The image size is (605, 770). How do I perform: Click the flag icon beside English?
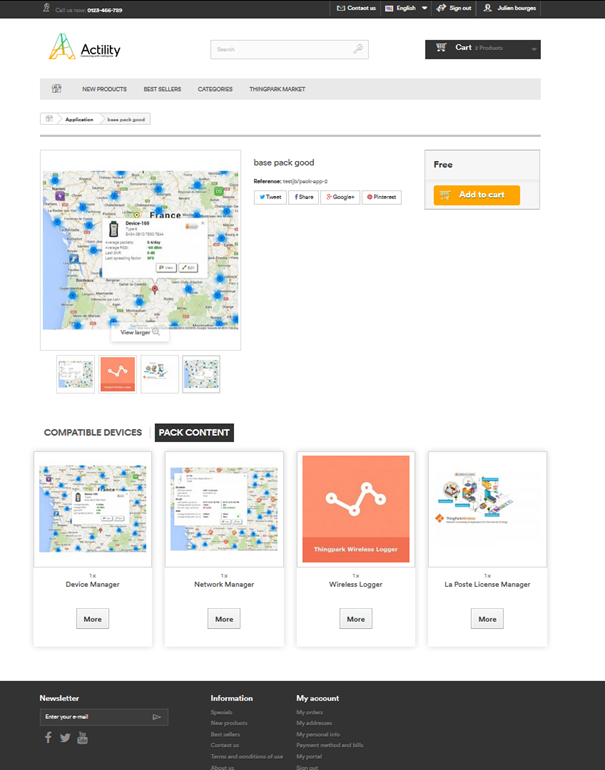coord(389,8)
